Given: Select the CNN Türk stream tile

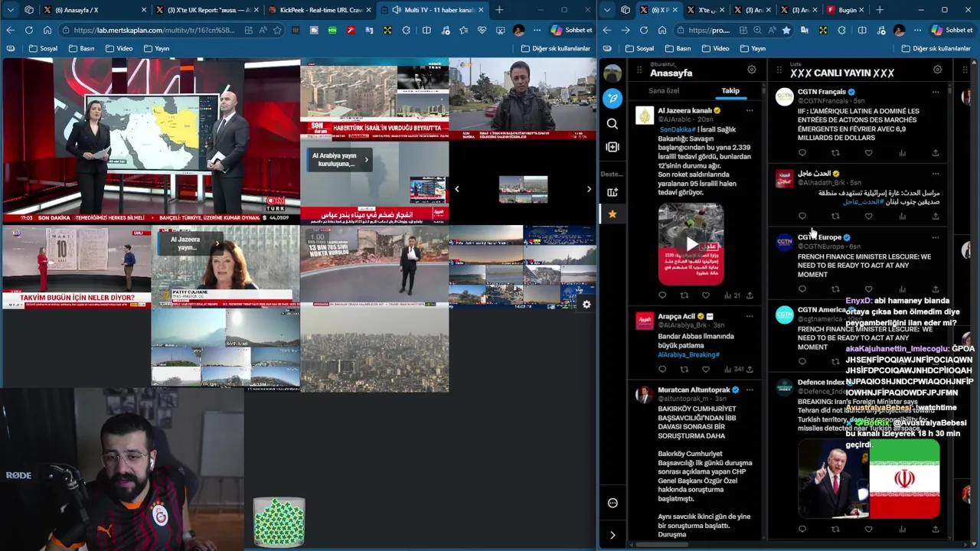Looking at the screenshot, I should click(151, 142).
